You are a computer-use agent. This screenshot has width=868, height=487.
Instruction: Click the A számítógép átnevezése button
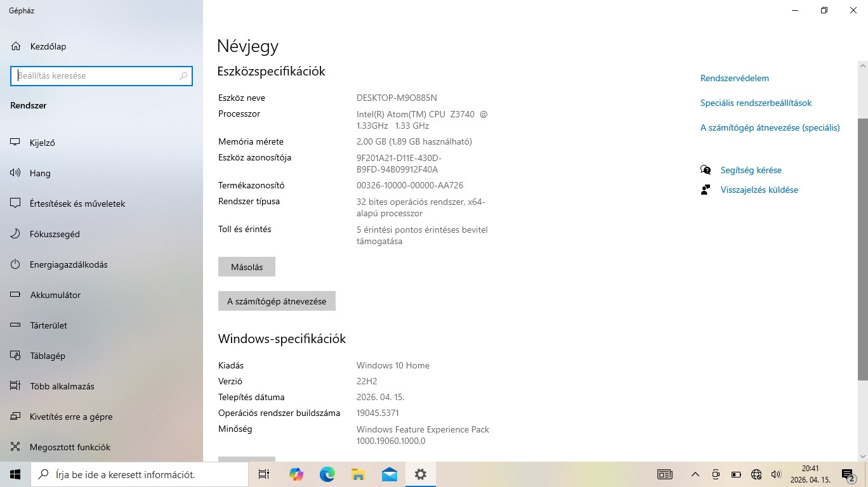pos(277,301)
